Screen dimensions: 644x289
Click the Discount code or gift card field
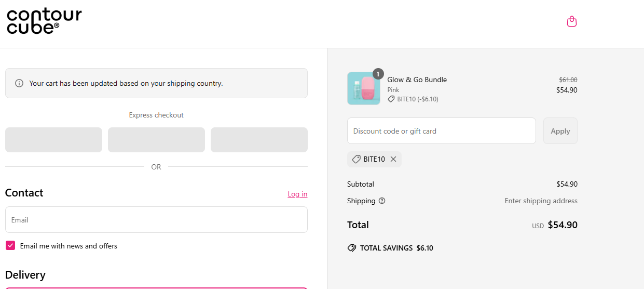tap(441, 131)
